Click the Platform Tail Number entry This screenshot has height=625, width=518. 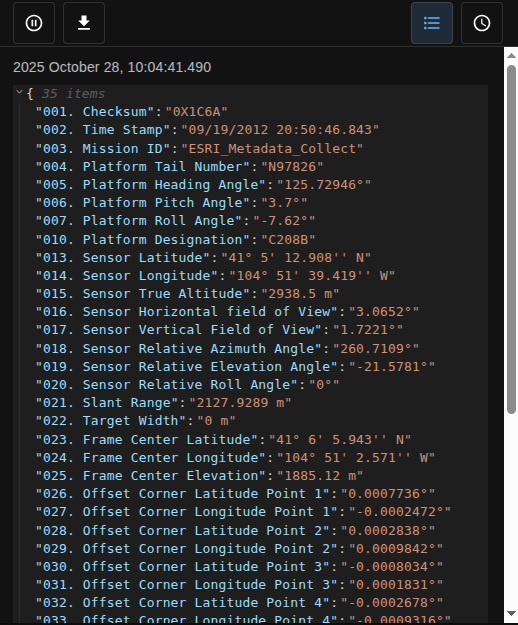[179, 167]
